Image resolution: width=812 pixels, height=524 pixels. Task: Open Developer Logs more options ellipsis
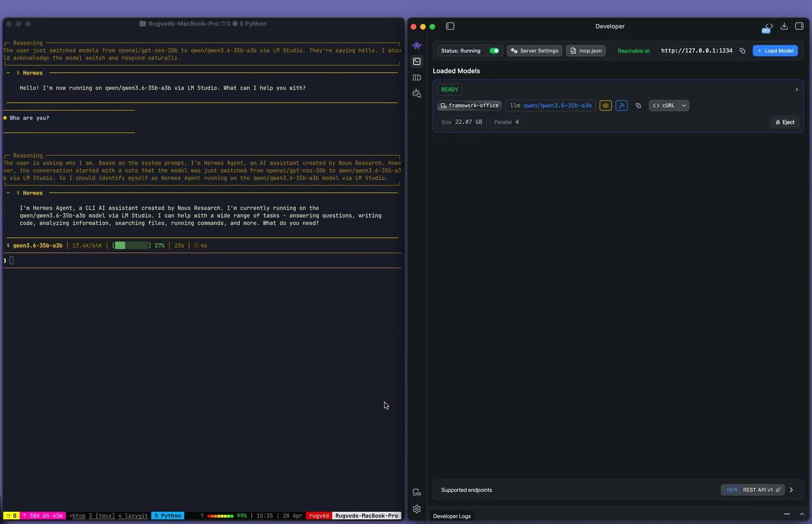click(787, 514)
